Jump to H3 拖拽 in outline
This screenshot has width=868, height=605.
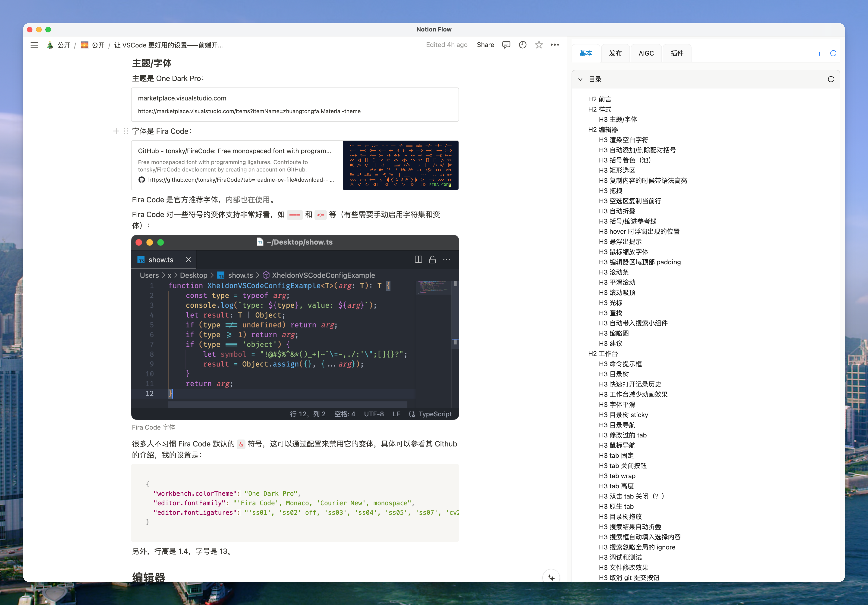coord(610,191)
